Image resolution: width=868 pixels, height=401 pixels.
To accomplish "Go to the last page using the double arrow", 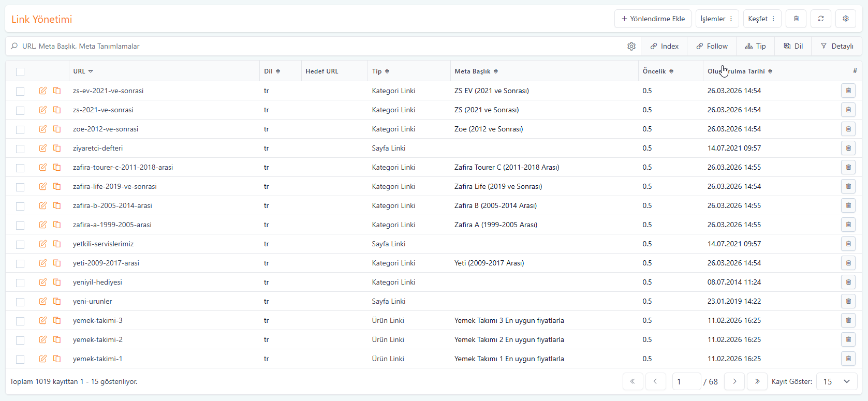I will tap(757, 381).
